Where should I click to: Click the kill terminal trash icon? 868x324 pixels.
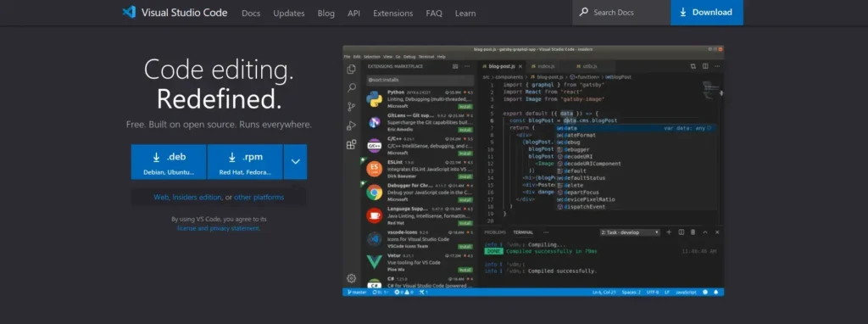693,232
